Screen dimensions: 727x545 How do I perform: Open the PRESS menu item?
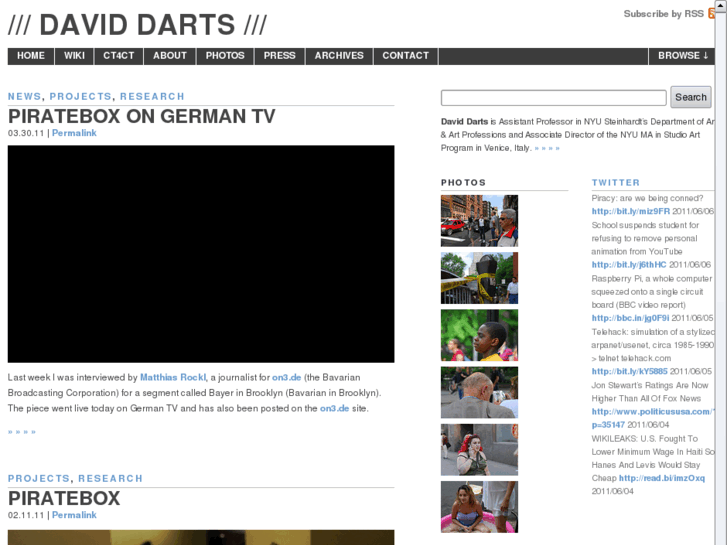point(280,56)
